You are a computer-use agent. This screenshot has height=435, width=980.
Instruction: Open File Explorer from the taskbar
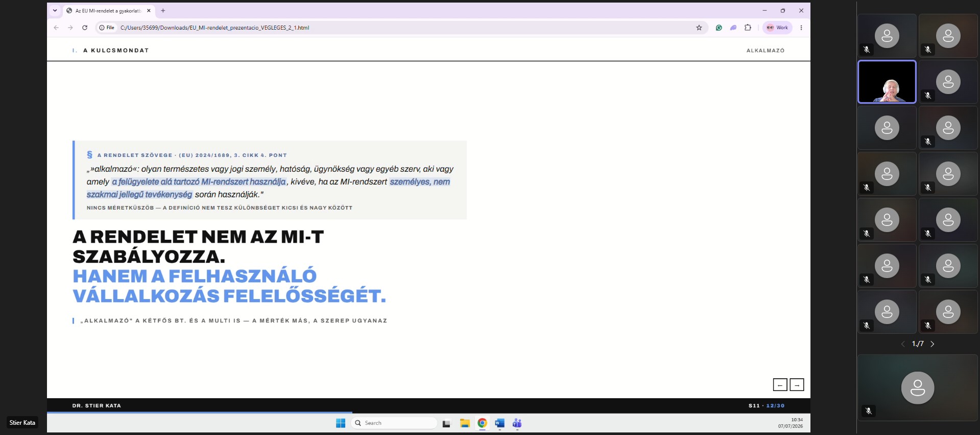point(465,423)
